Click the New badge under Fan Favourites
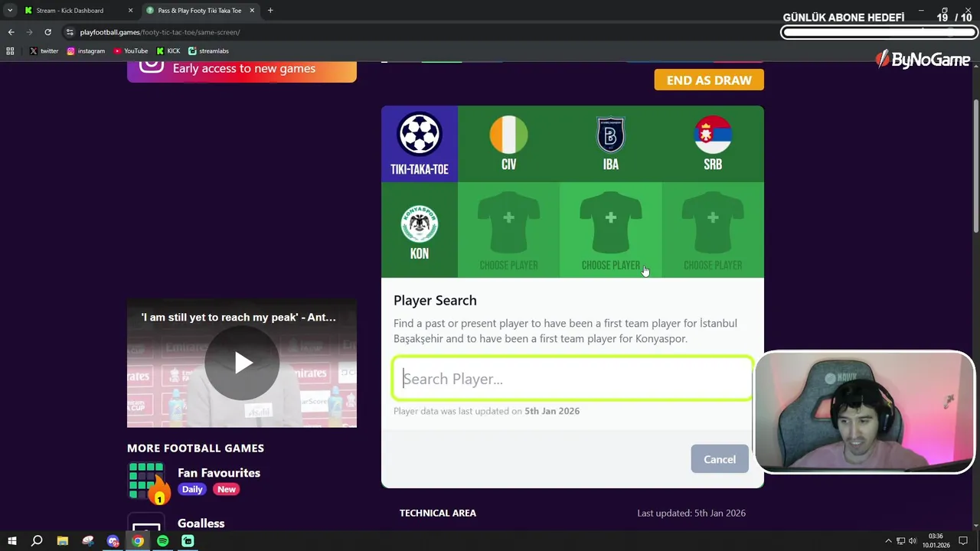The height and width of the screenshot is (551, 980). [227, 489]
